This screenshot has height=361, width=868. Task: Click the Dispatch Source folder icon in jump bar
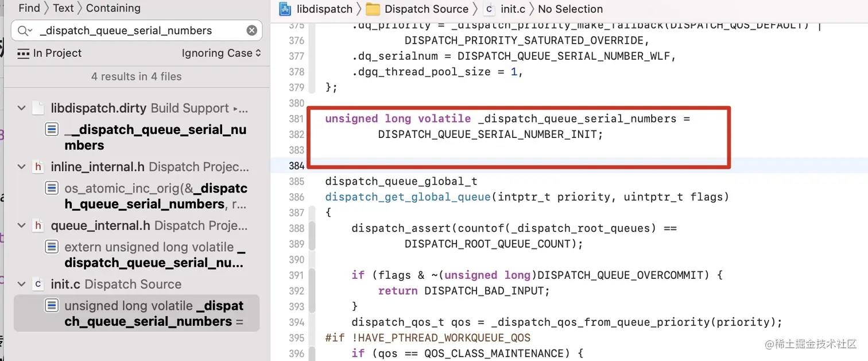(373, 9)
